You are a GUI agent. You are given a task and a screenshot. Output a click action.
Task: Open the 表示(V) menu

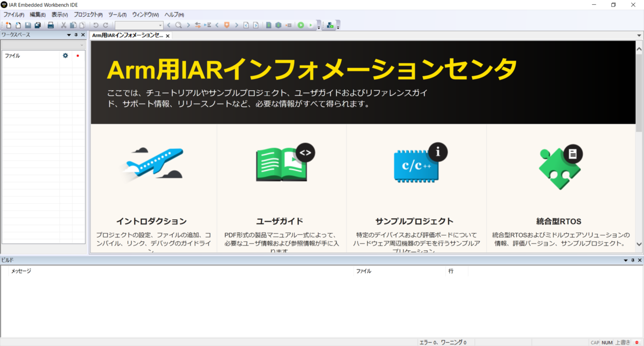pyautogui.click(x=60, y=15)
